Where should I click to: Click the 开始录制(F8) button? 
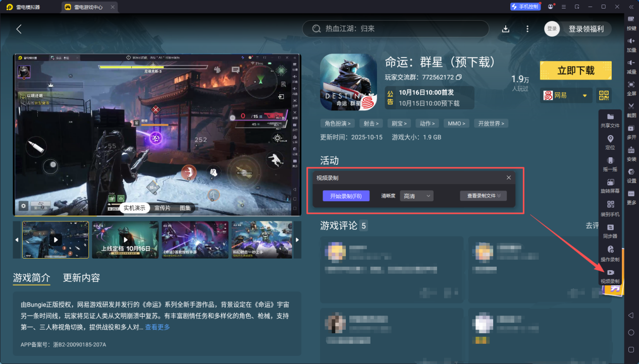[346, 196]
